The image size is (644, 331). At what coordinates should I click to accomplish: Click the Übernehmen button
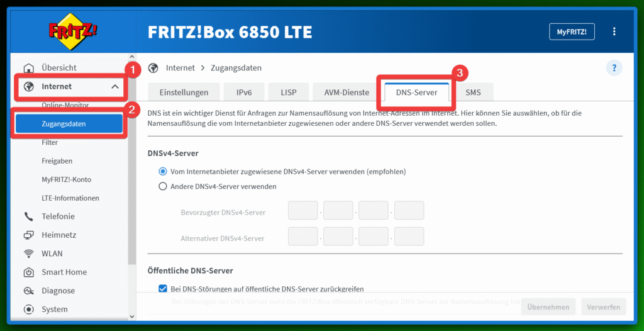tap(548, 307)
